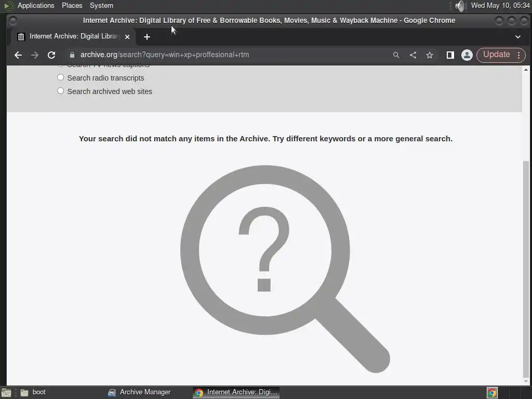Click the scrollbar down arrow
The image size is (532, 399).
tap(526, 381)
